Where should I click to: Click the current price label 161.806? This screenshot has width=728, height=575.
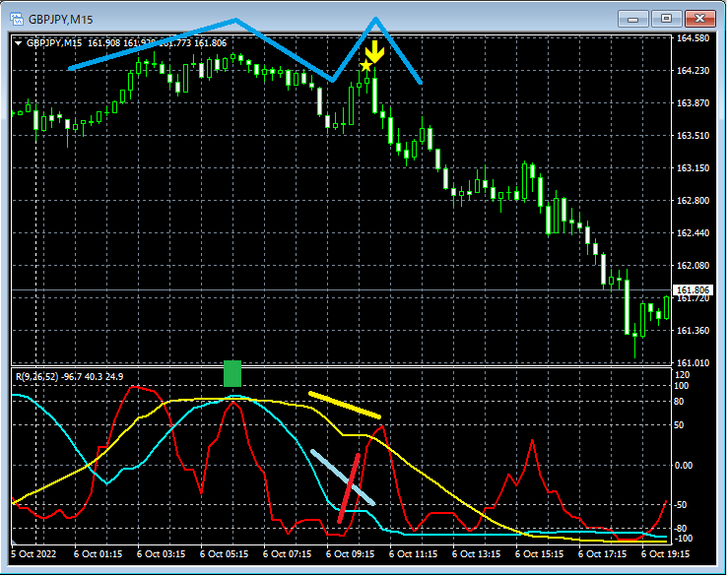pos(694,288)
